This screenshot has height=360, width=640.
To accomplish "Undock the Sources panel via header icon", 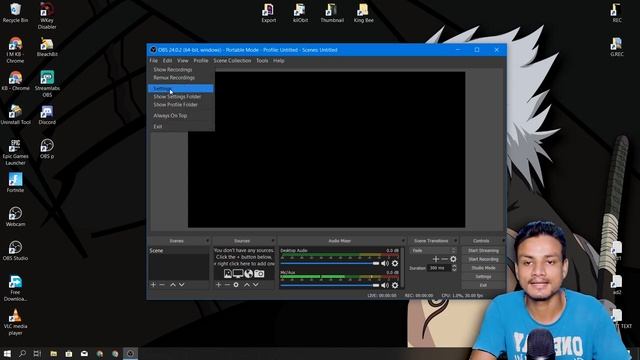I will click(x=273, y=241).
